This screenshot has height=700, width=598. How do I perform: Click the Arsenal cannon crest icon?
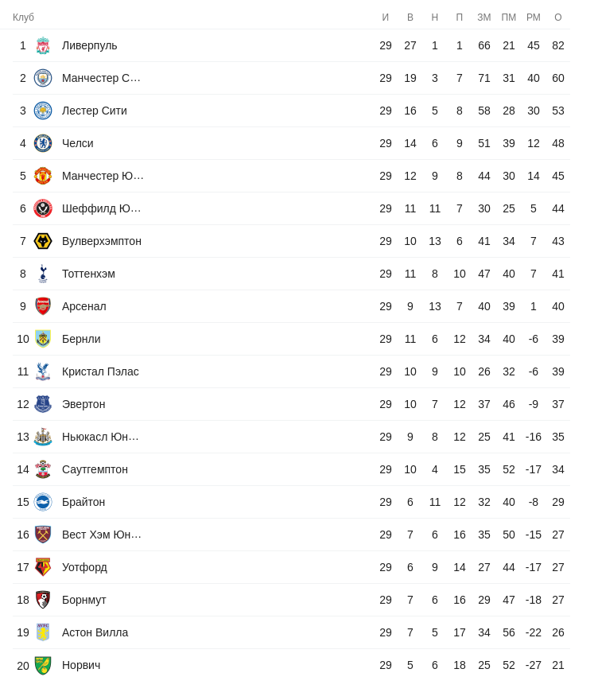point(43,306)
